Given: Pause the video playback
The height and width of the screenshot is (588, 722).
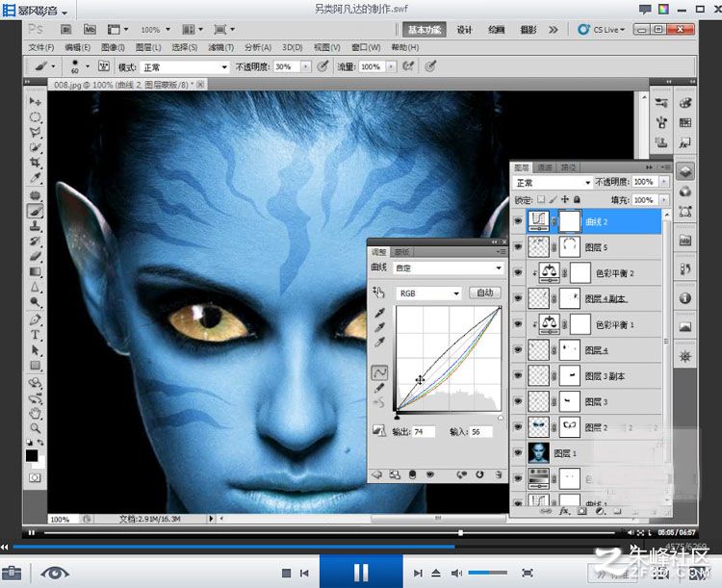Looking at the screenshot, I should click(x=361, y=573).
